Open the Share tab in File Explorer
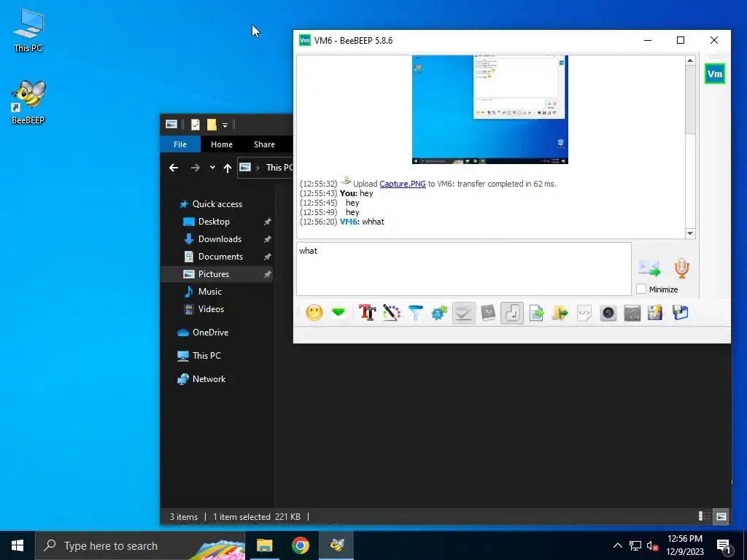The height and width of the screenshot is (560, 747). [x=264, y=144]
